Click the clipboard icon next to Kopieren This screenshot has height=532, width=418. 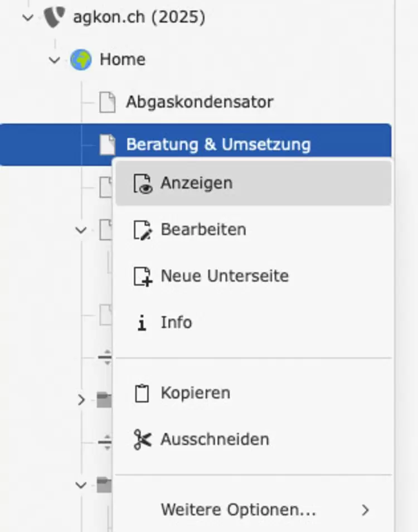142,393
